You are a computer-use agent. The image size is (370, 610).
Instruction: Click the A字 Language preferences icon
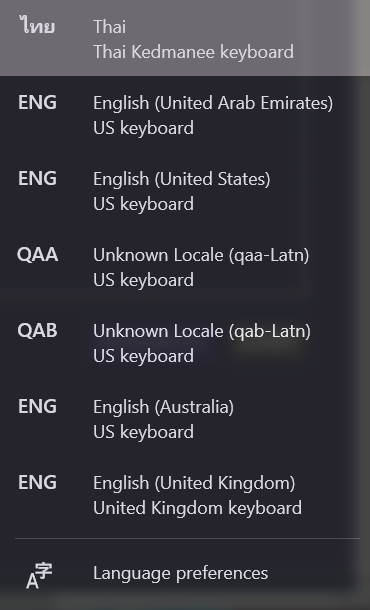(x=39, y=575)
